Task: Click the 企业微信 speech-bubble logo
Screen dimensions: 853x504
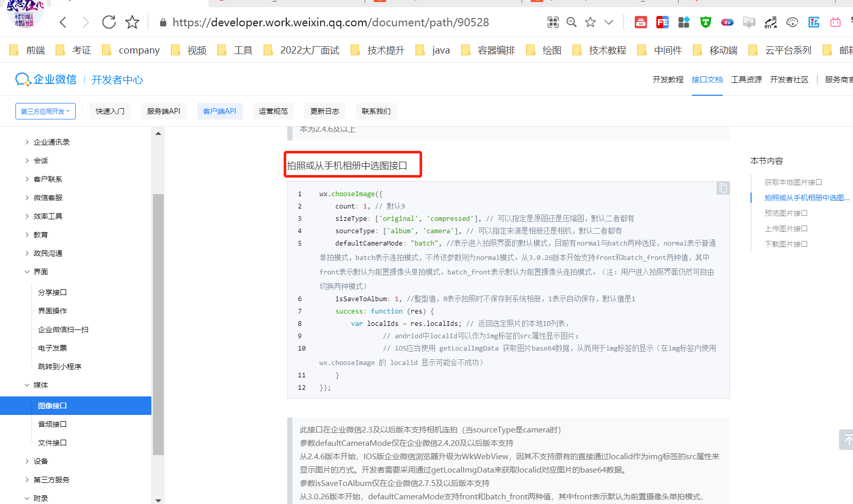Action: (x=22, y=79)
